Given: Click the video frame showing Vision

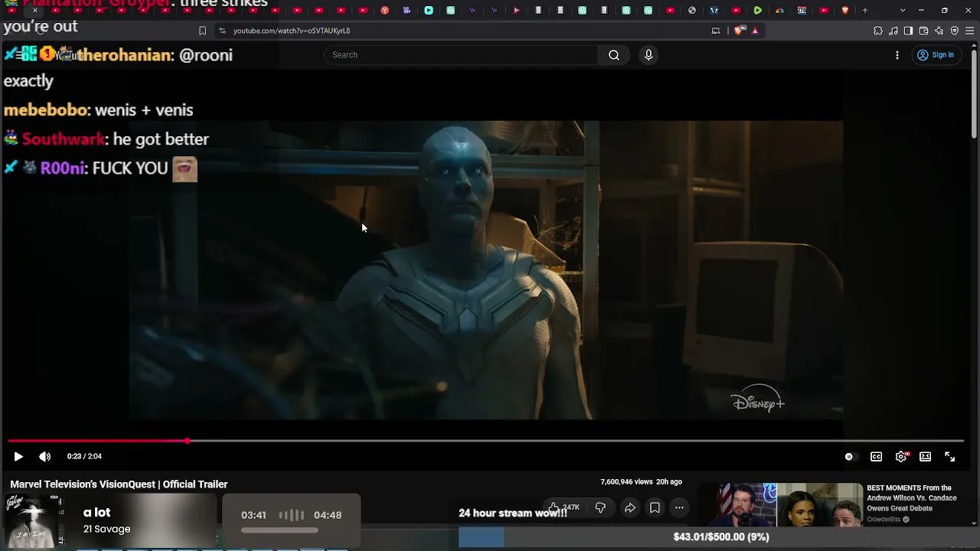Looking at the screenshot, I should pyautogui.click(x=486, y=270).
